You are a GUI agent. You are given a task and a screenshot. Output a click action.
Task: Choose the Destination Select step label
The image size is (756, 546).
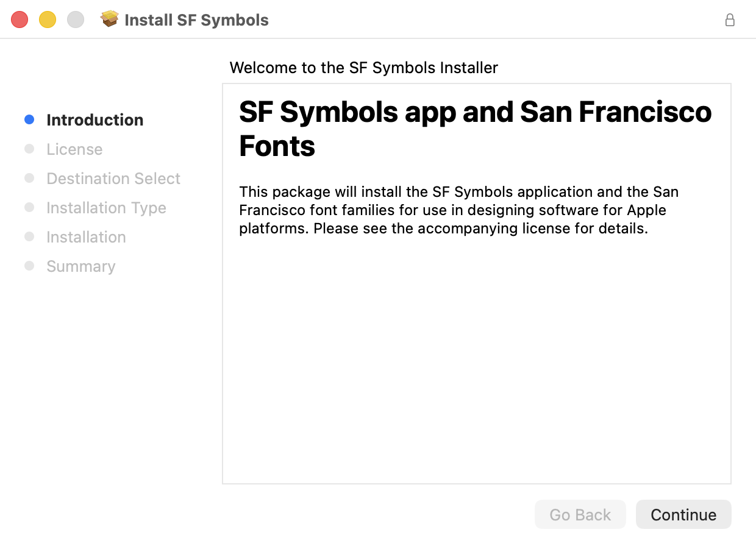[x=113, y=179]
